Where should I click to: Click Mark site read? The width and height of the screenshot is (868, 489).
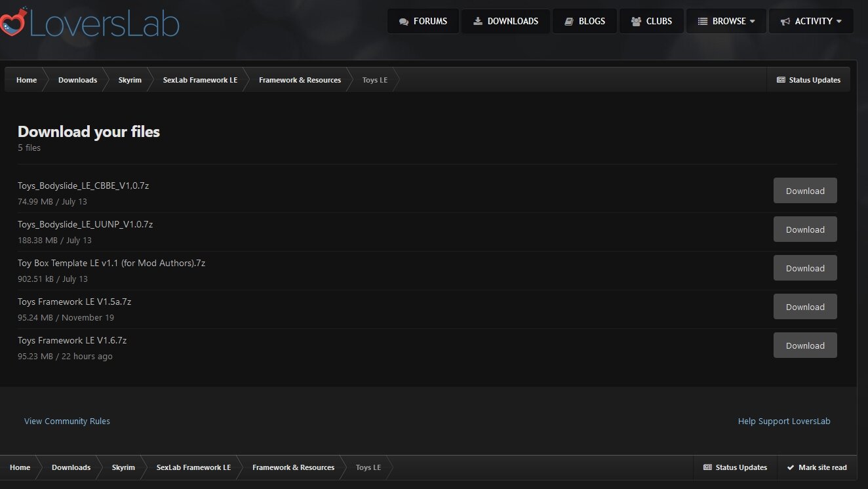point(817,467)
